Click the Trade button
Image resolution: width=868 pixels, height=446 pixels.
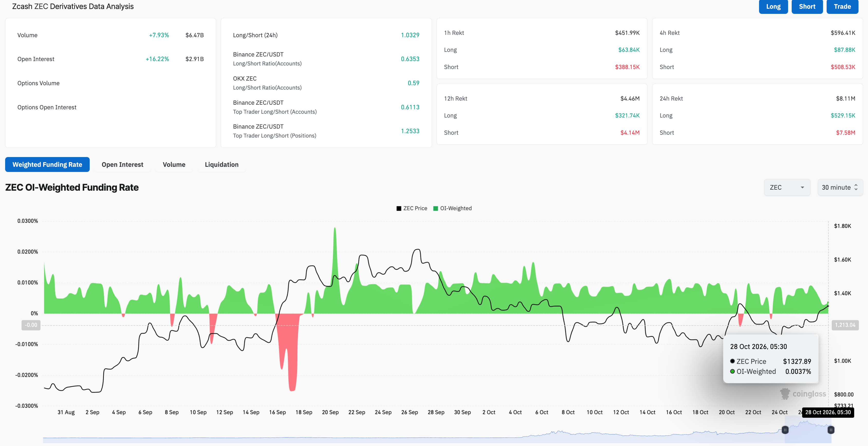(x=842, y=6)
